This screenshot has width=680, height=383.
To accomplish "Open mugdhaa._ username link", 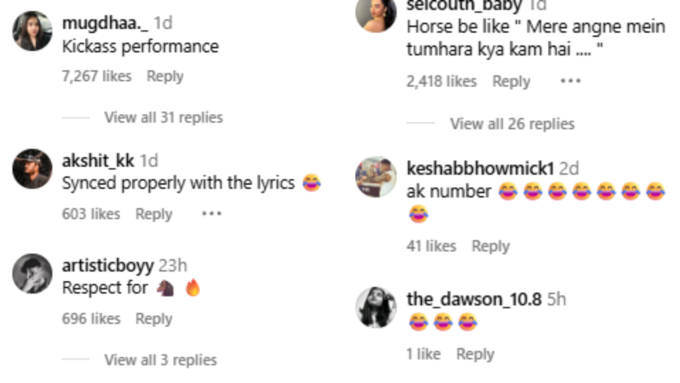I will (105, 23).
